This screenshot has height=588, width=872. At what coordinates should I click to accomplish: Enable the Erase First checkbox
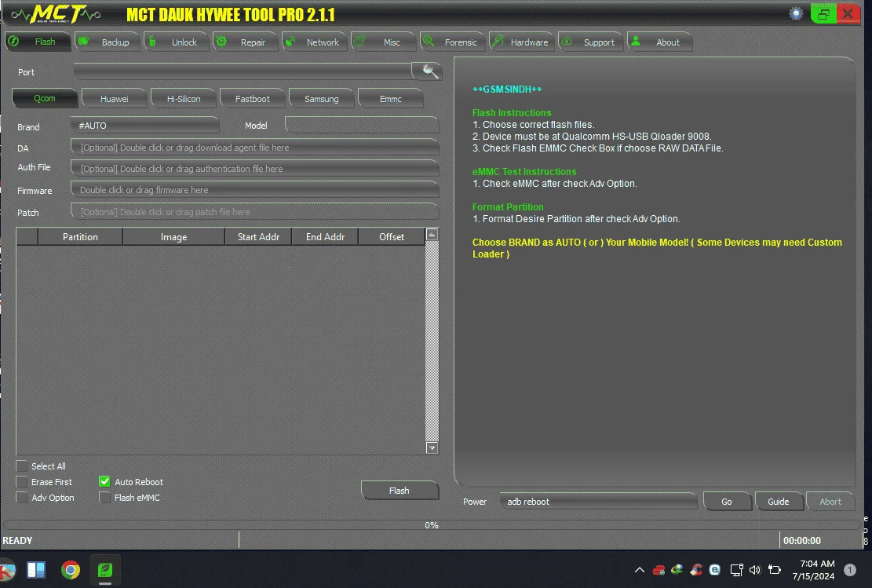coord(22,482)
